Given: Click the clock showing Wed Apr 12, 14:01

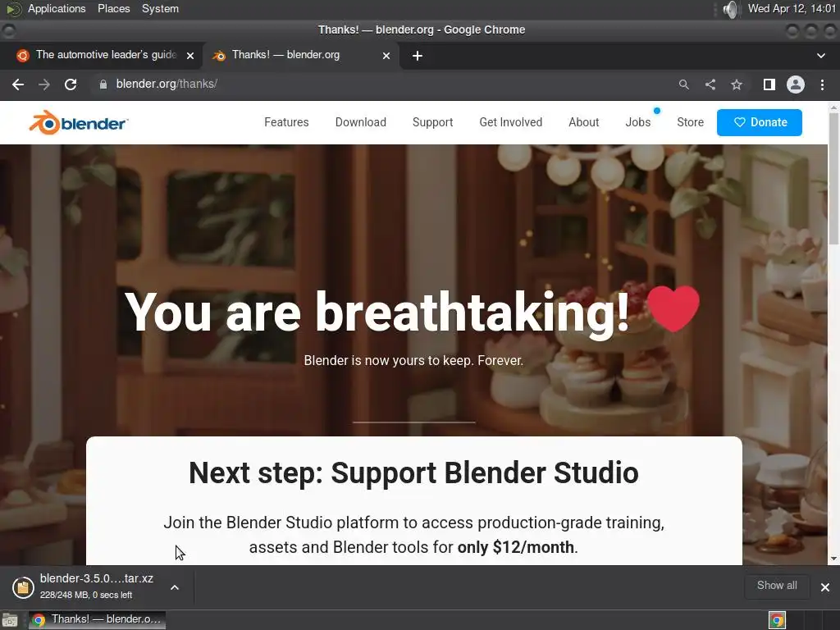Looking at the screenshot, I should point(792,8).
